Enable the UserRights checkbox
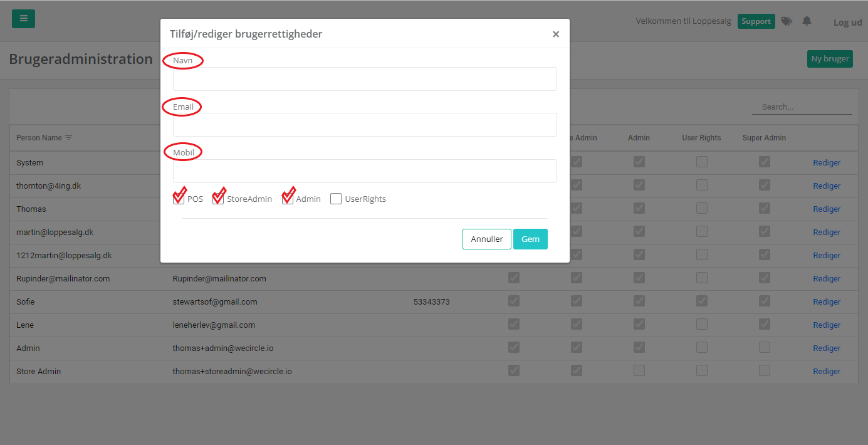Image resolution: width=868 pixels, height=445 pixels. pos(336,199)
